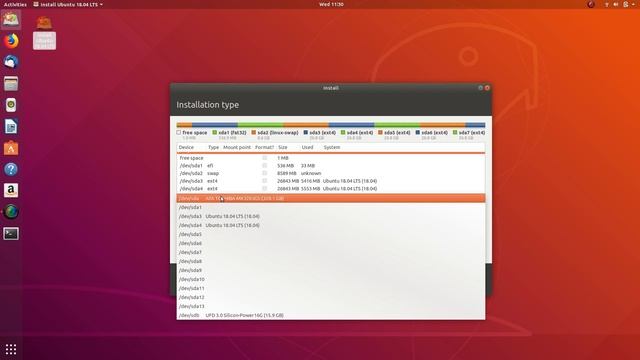Choose /dev/sda7 in bootloader device list
640x360 pixels.
pos(331,252)
